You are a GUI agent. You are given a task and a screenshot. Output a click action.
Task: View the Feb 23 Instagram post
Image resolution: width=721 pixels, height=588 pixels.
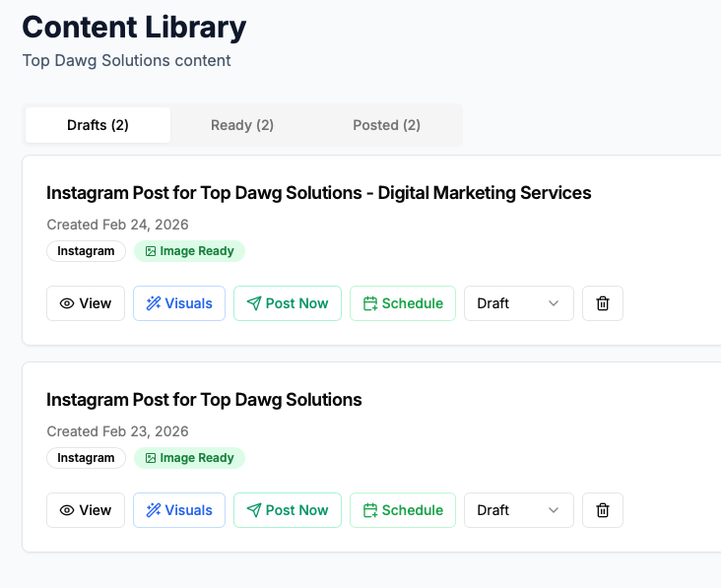point(86,510)
